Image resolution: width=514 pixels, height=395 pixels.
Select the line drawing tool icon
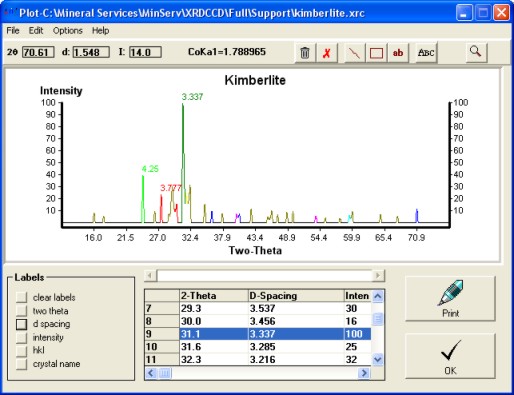(354, 53)
